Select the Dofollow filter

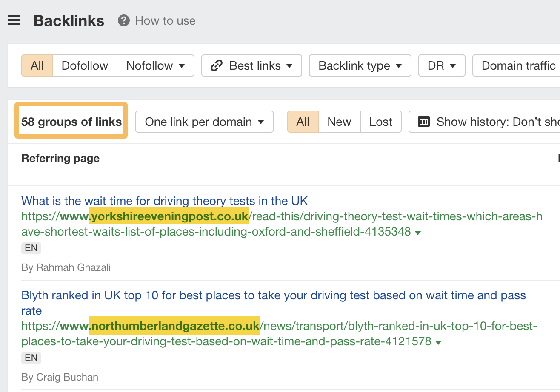click(85, 65)
